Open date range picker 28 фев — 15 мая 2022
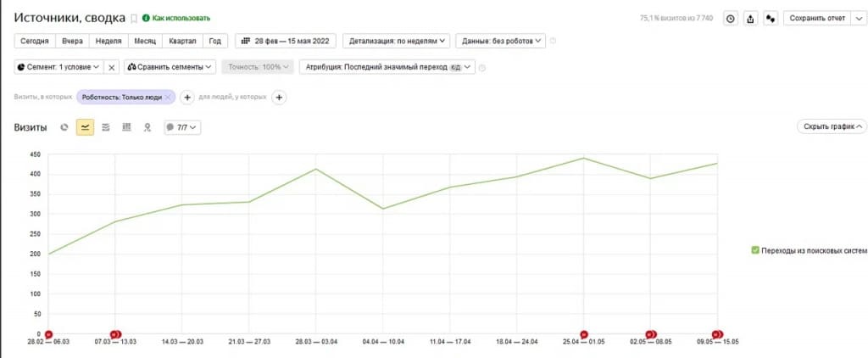Viewport: 868px width, 358px height. (x=286, y=41)
